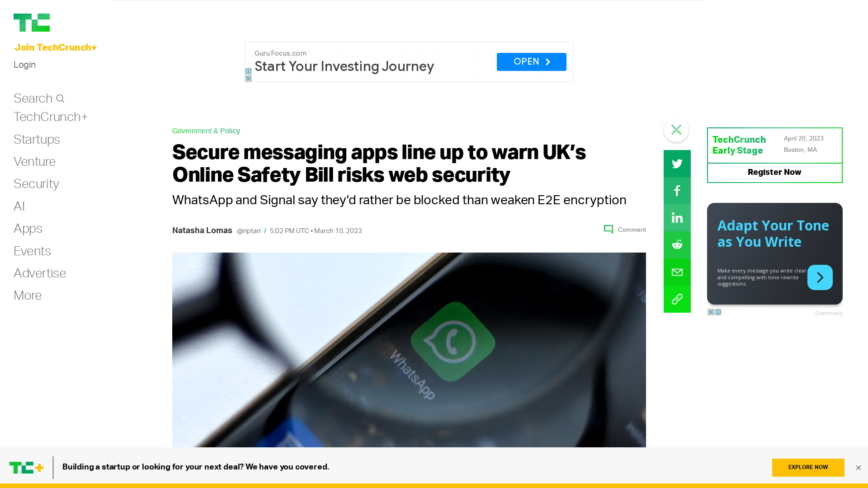Click the X close icon on article
This screenshot has width=868, height=488.
point(676,130)
